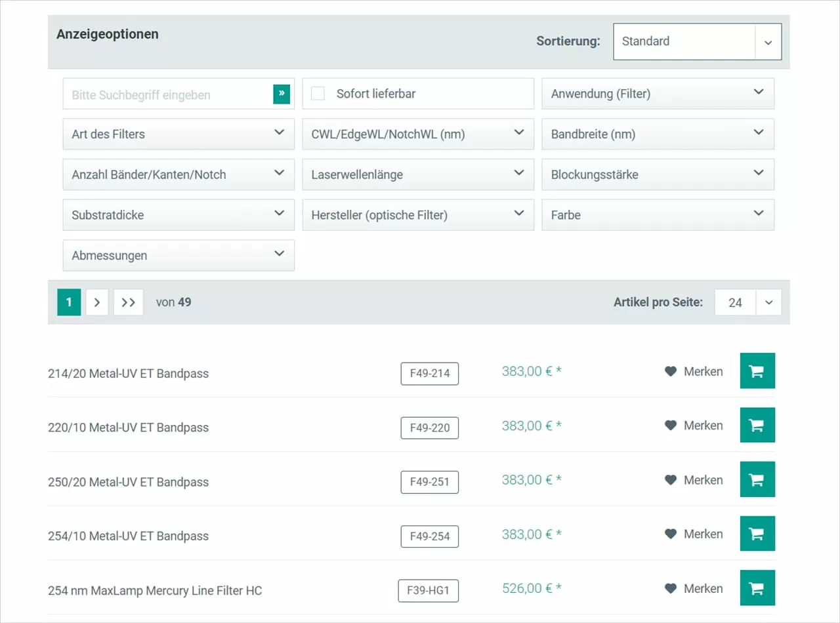This screenshot has width=840, height=623.
Task: Add 214/20 Metal-UV ET Bandpass to cart
Action: coord(757,371)
